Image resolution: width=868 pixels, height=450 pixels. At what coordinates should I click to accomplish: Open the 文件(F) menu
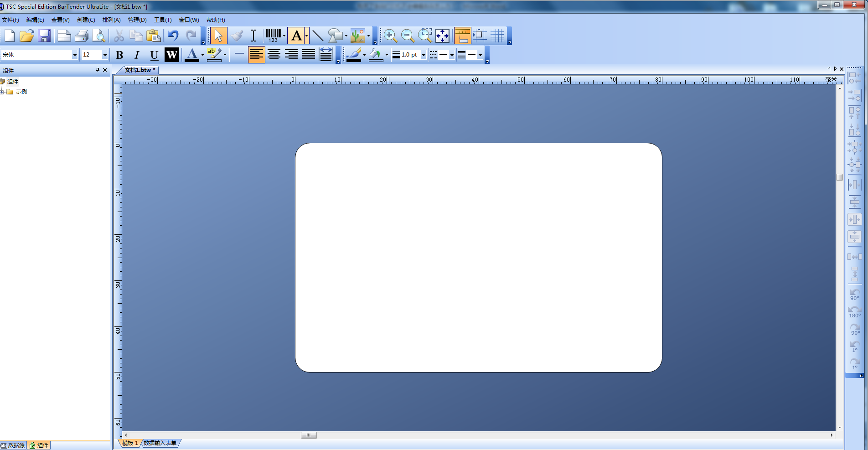(10, 20)
